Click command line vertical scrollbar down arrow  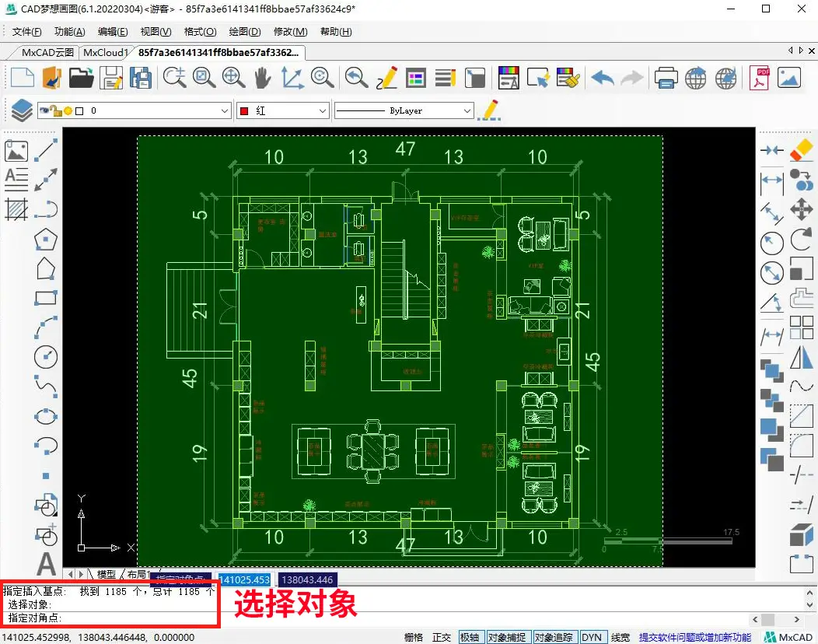coord(809,605)
